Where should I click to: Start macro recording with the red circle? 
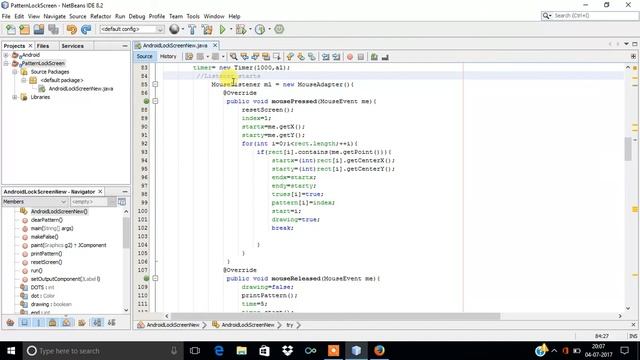click(x=350, y=57)
